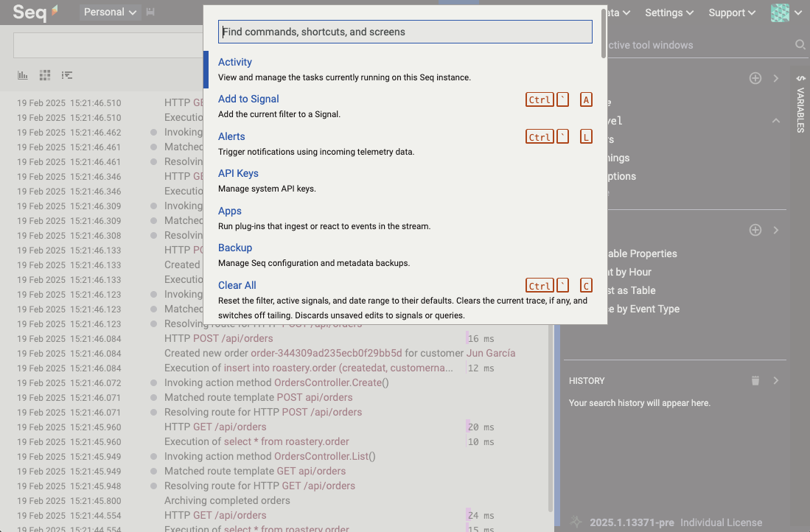
Task: Click the indented list view icon
Action: 66,75
